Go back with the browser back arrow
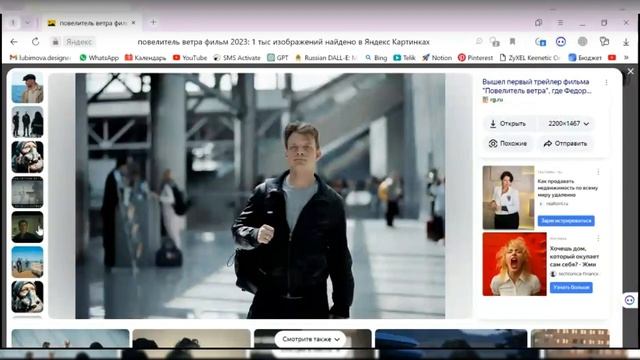640x360 pixels. click(14, 42)
